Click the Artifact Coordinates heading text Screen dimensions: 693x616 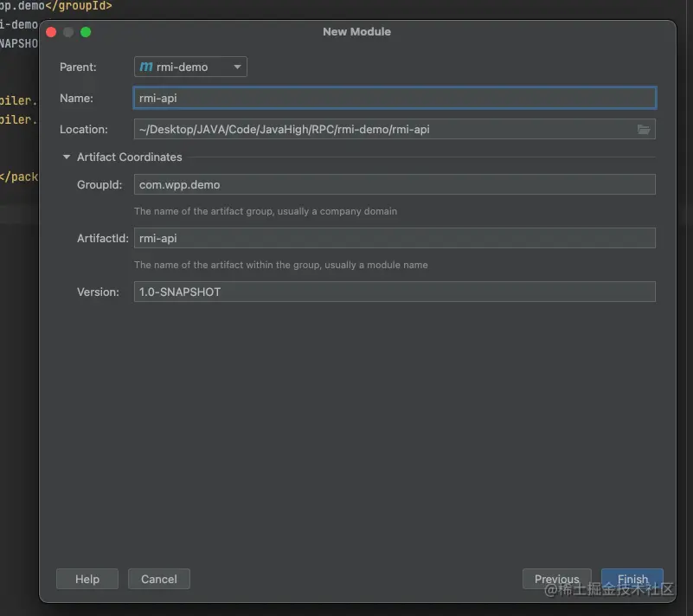(130, 157)
